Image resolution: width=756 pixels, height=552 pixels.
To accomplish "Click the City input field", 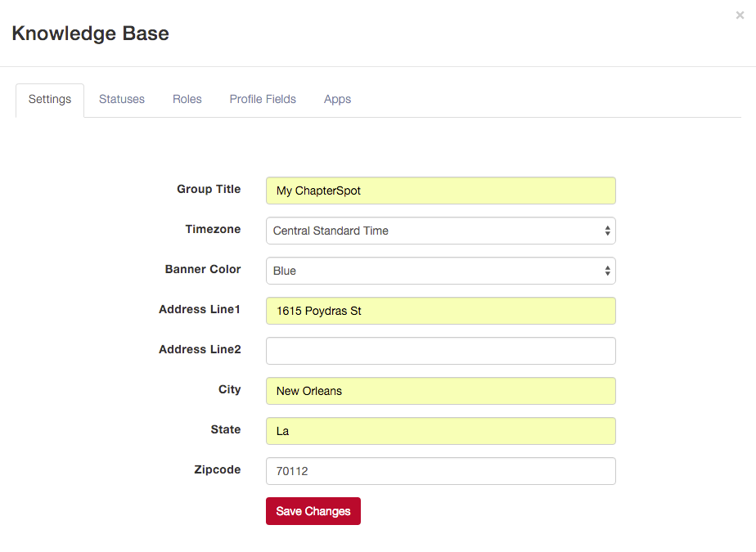I will tap(441, 391).
